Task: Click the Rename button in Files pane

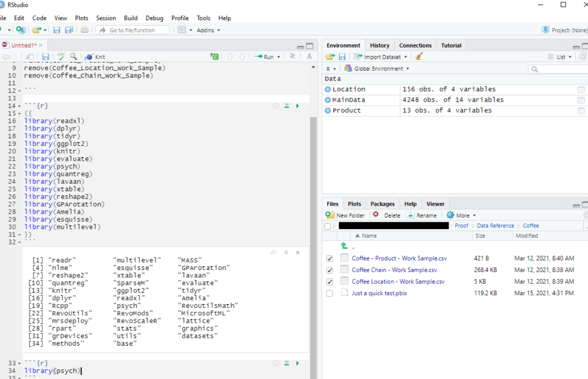Action: [x=422, y=215]
